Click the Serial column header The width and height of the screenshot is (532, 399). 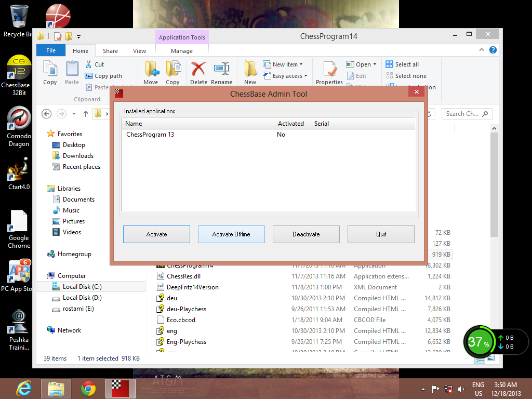pyautogui.click(x=321, y=124)
